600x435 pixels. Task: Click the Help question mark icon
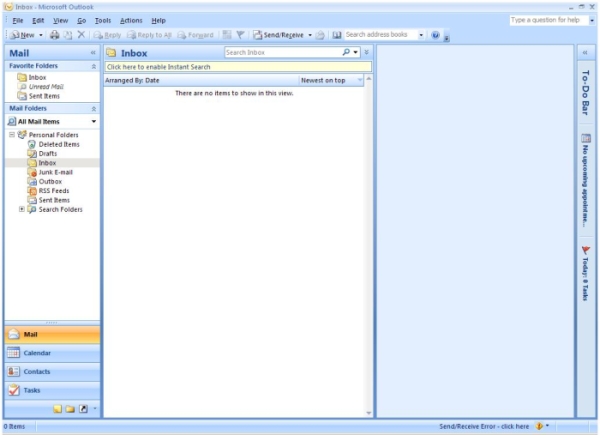(x=435, y=35)
